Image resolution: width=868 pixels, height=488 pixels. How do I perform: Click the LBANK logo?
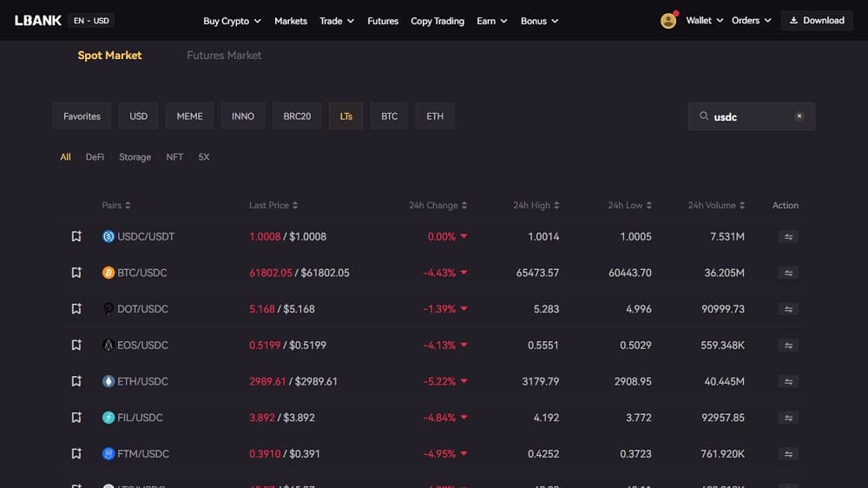(37, 21)
